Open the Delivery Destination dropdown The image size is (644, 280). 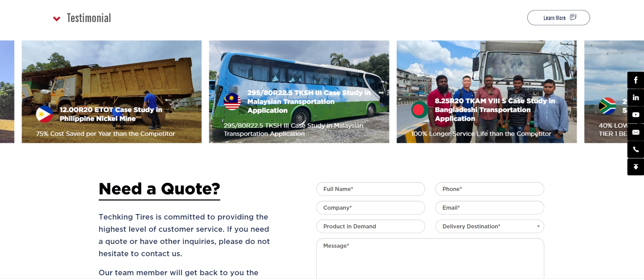coord(490,226)
